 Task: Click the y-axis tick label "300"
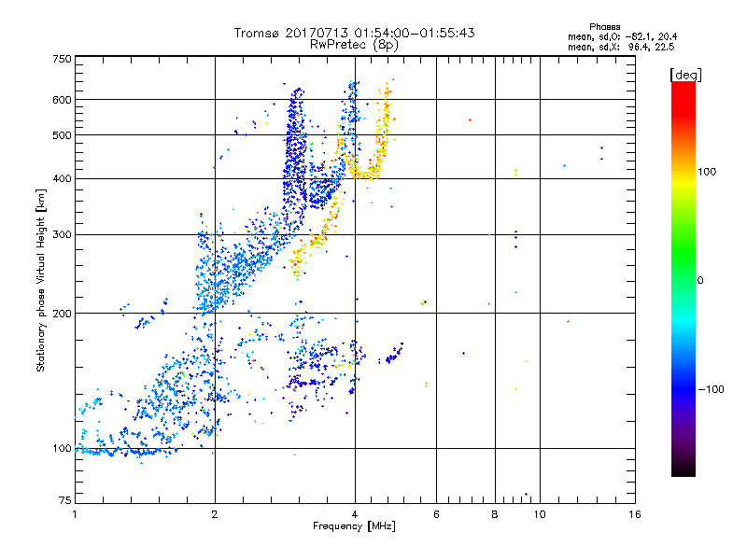point(62,235)
